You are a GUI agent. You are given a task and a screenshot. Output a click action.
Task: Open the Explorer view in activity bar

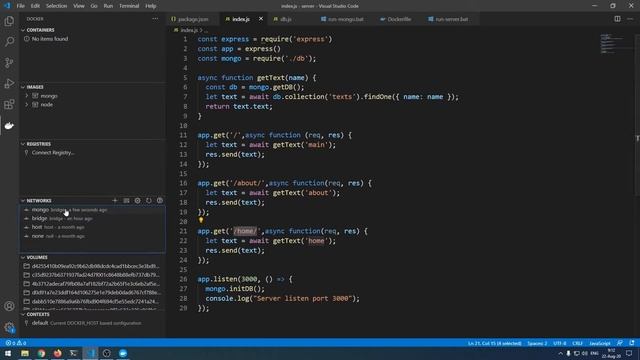9,21
